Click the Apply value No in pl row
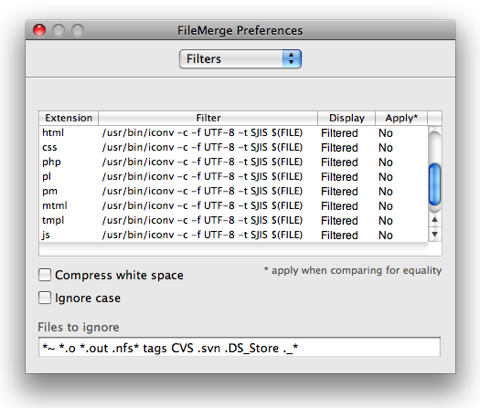 coord(385,177)
